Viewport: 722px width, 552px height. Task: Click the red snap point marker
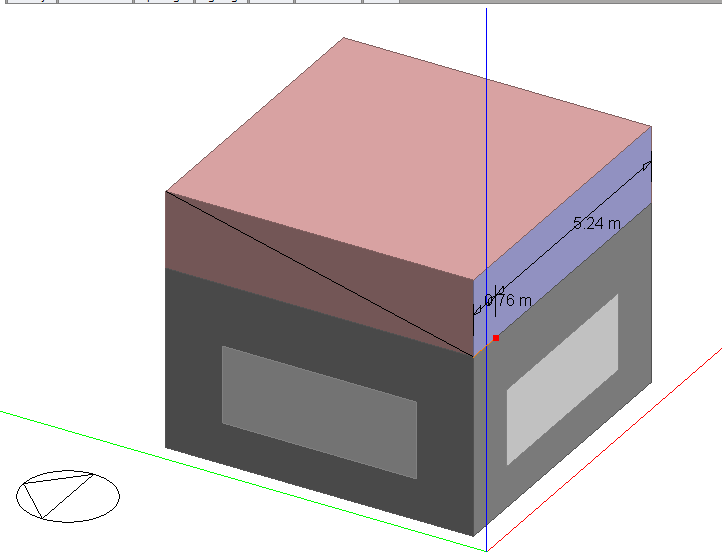point(496,338)
